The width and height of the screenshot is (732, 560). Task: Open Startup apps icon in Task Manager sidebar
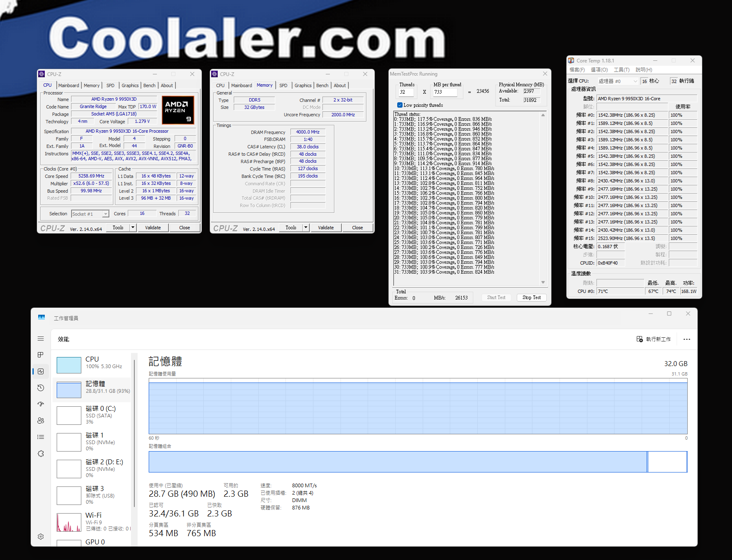(x=41, y=404)
